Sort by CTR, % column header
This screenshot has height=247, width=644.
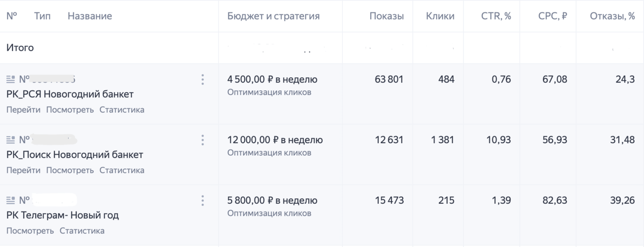click(495, 16)
